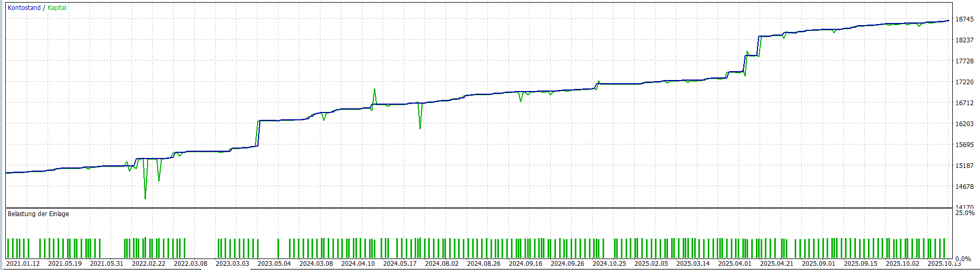Image resolution: width=980 pixels, height=270 pixels.
Task: Click the Kontostand legend label
Action: 24,8
